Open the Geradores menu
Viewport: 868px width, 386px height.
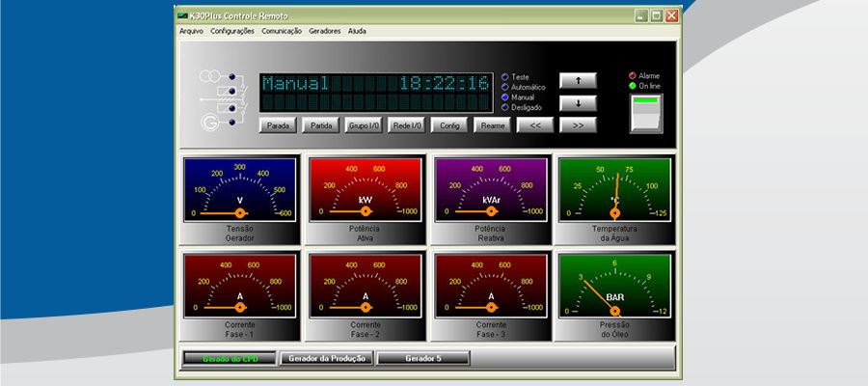(325, 31)
